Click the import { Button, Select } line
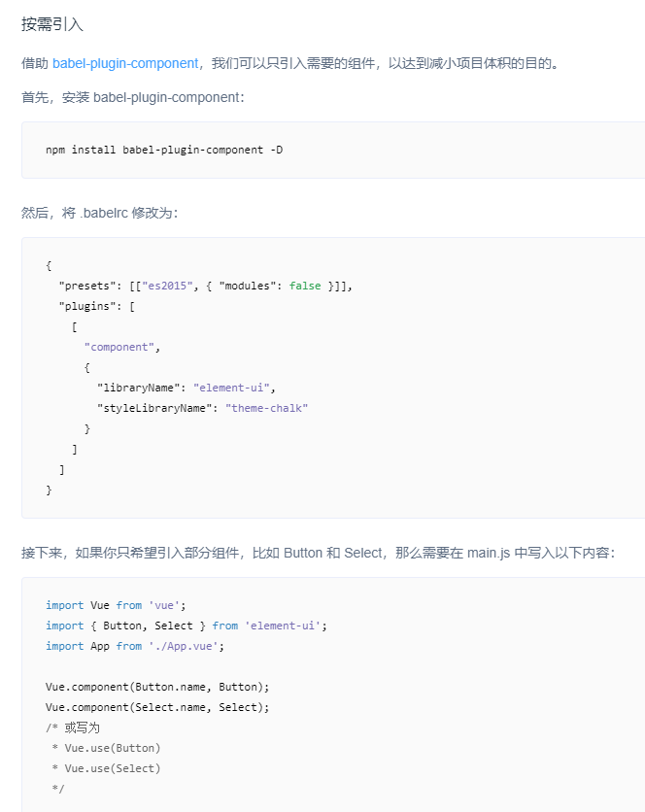 187,626
